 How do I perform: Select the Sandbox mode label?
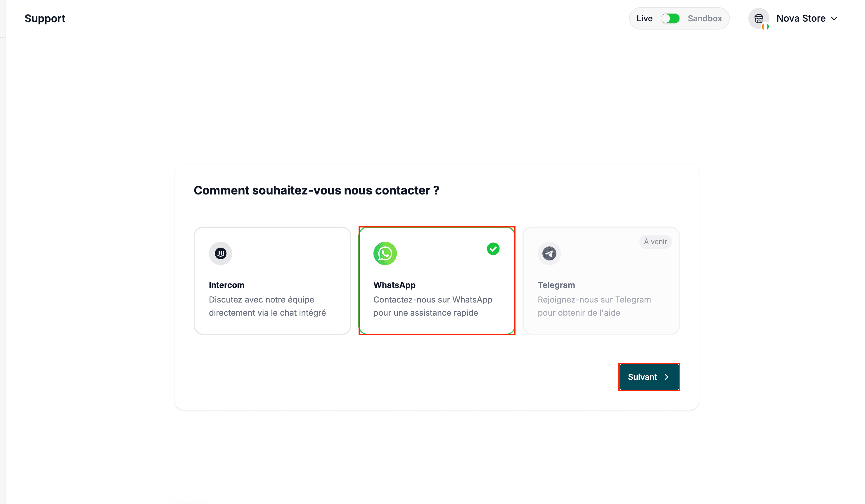[x=704, y=18]
